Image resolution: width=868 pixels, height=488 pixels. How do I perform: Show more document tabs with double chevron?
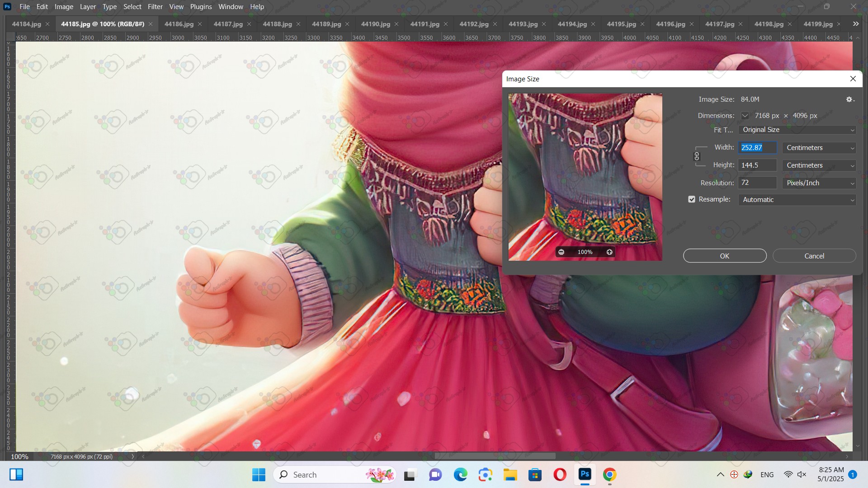[856, 24]
